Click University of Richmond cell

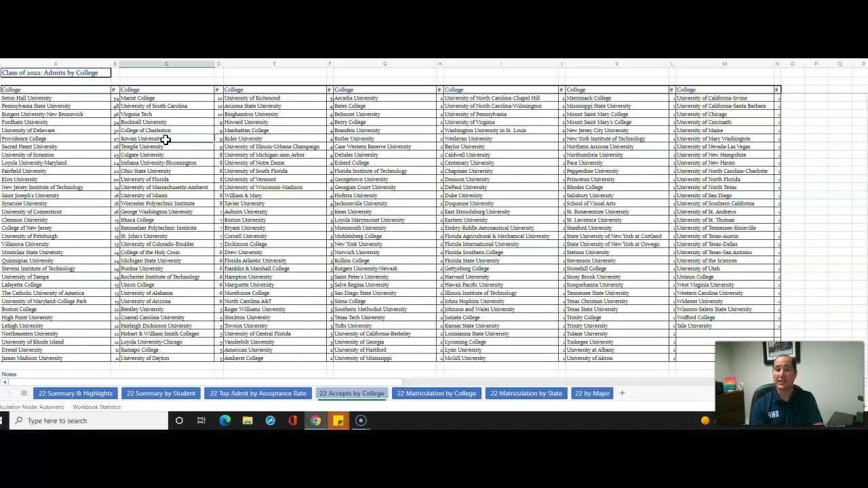point(275,98)
